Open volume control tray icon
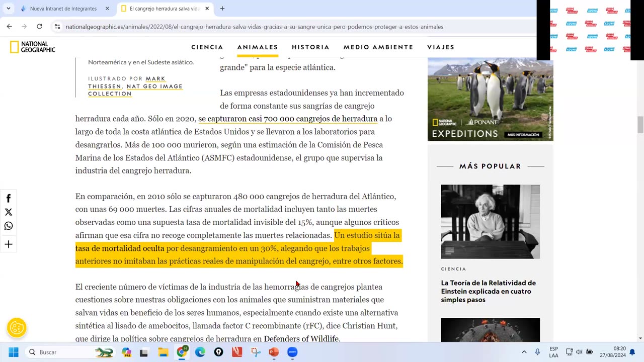The image size is (644, 362). pyautogui.click(x=579, y=352)
